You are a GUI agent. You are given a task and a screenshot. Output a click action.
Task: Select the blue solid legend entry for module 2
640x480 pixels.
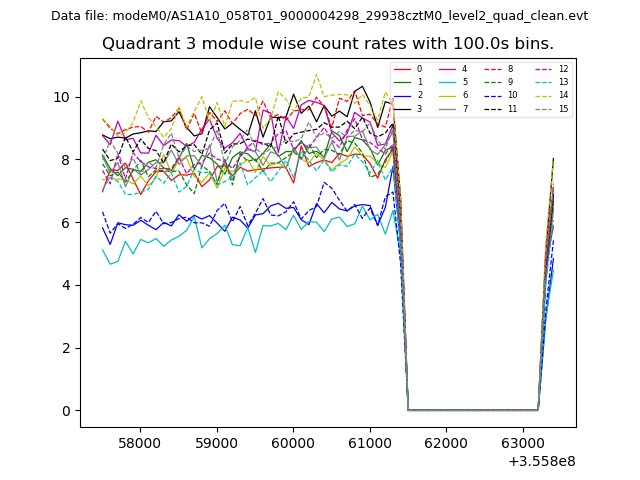[403, 95]
